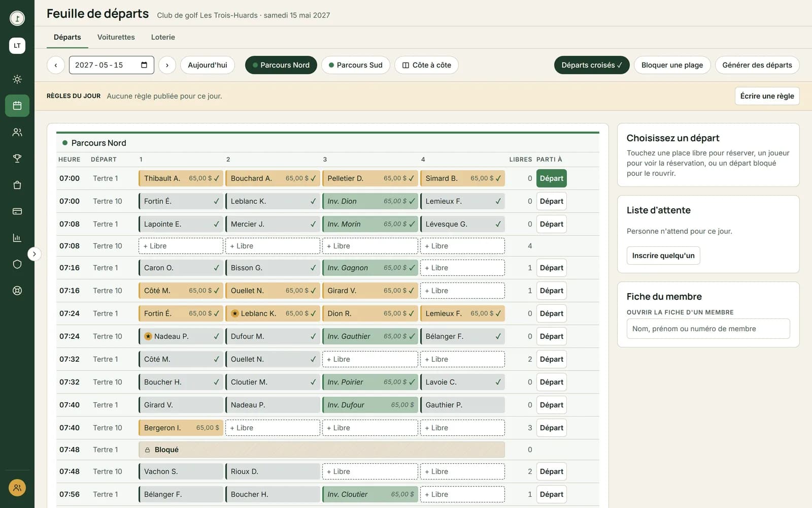
Task: Open the Bloqué 07:48 locked tee time
Action: [322, 450]
